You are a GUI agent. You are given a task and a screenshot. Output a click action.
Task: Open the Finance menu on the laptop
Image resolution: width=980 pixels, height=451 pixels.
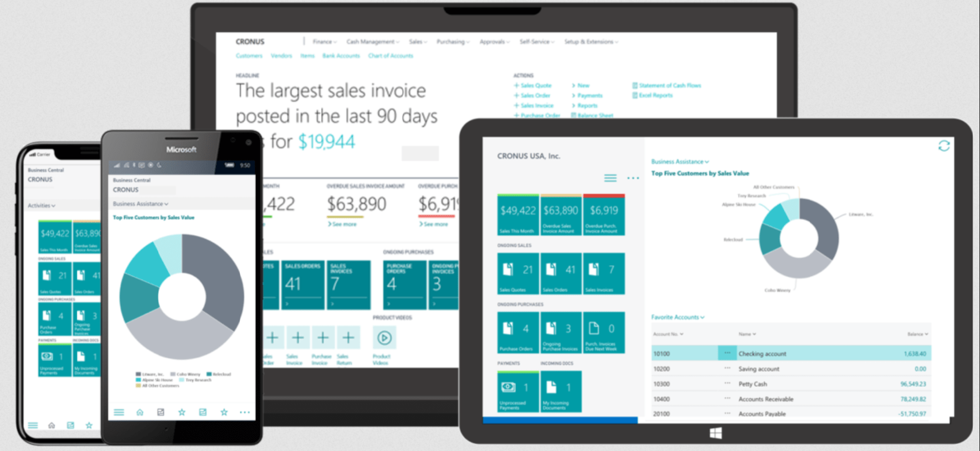324,42
